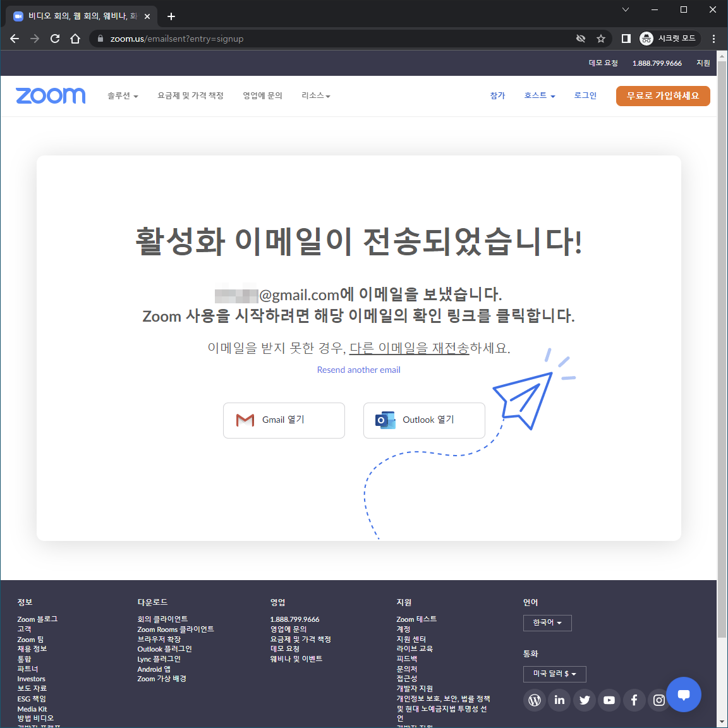Screen dimensions: 728x728
Task: Click Gmail 열기 button
Action: (284, 420)
